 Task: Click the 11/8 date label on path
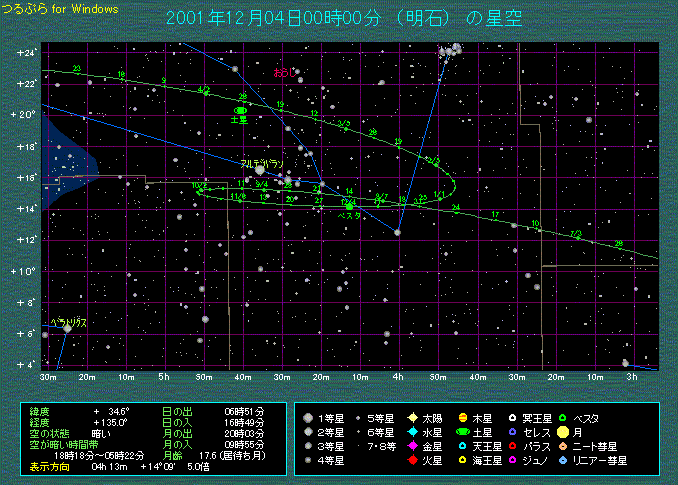click(238, 196)
